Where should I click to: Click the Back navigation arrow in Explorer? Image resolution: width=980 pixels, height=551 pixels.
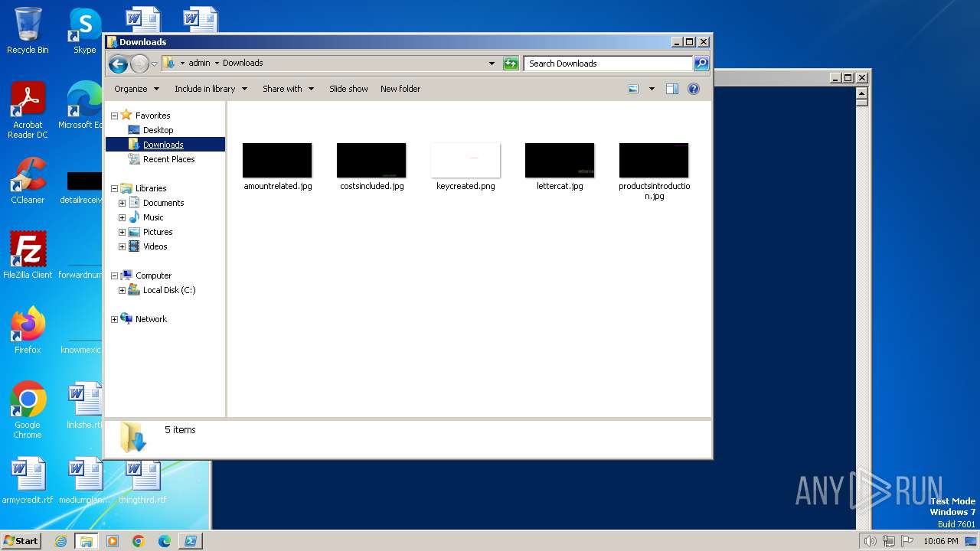[118, 64]
